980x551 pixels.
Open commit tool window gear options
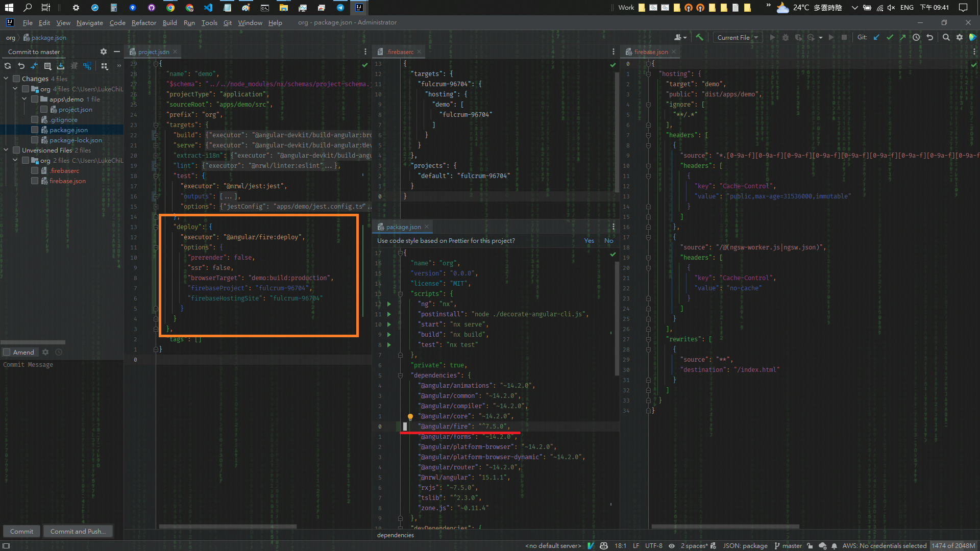[104, 52]
